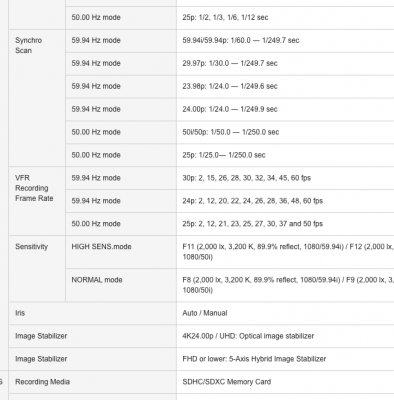Select the HIGH SENS.mode cell
The width and height of the screenshot is (394, 400).
click(121, 252)
